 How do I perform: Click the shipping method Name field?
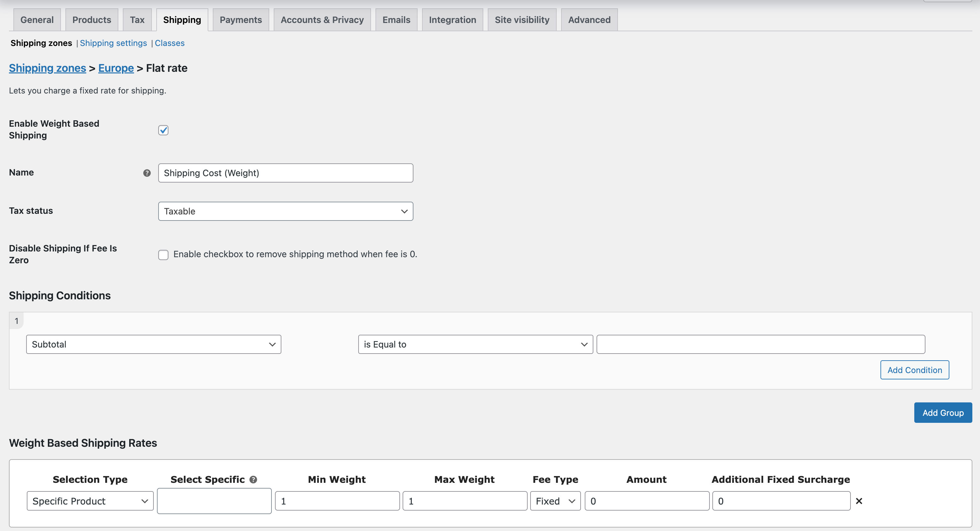285,173
